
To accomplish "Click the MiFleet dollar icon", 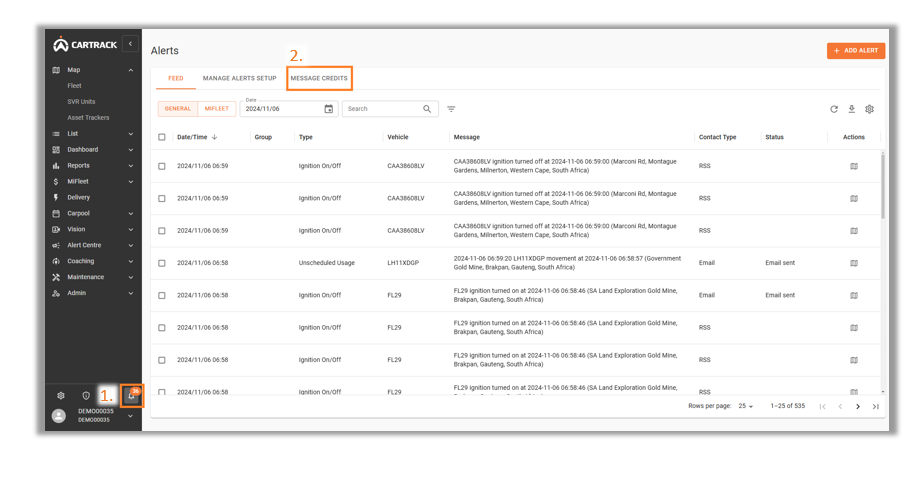I will 56,181.
